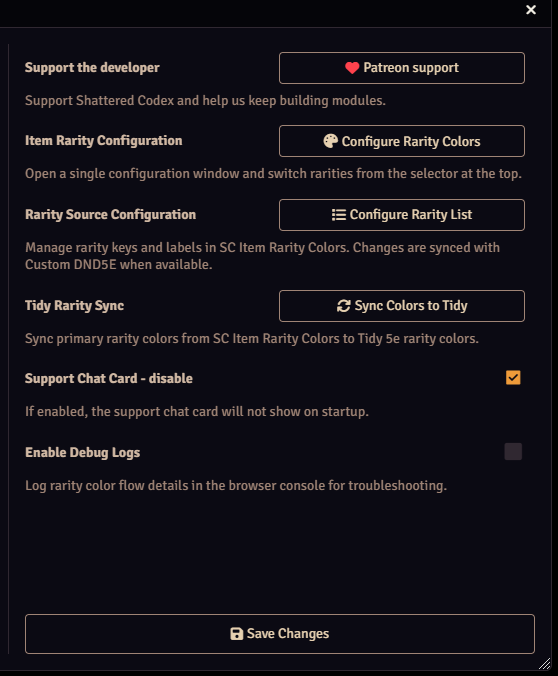
Task: Open the Configure Rarity List button
Action: tap(402, 215)
